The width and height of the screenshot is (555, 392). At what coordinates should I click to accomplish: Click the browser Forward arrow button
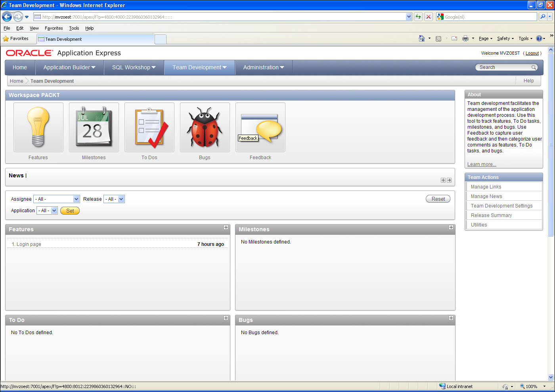point(18,17)
